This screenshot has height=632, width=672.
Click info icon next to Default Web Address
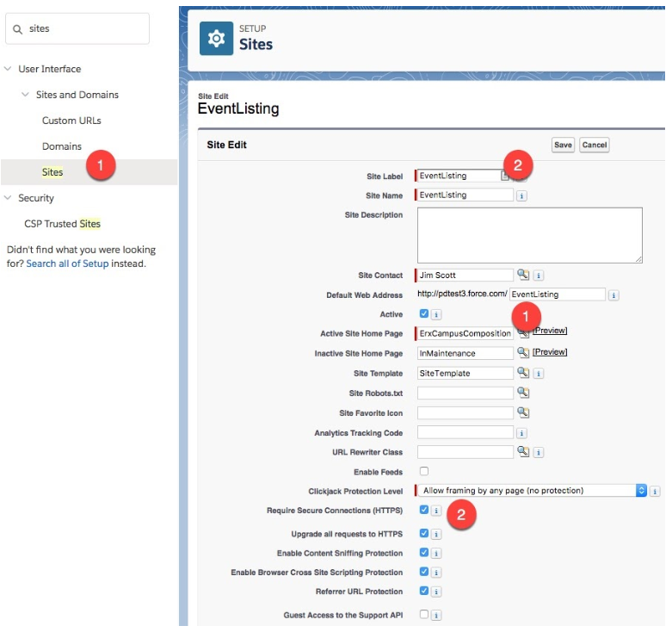(613, 295)
